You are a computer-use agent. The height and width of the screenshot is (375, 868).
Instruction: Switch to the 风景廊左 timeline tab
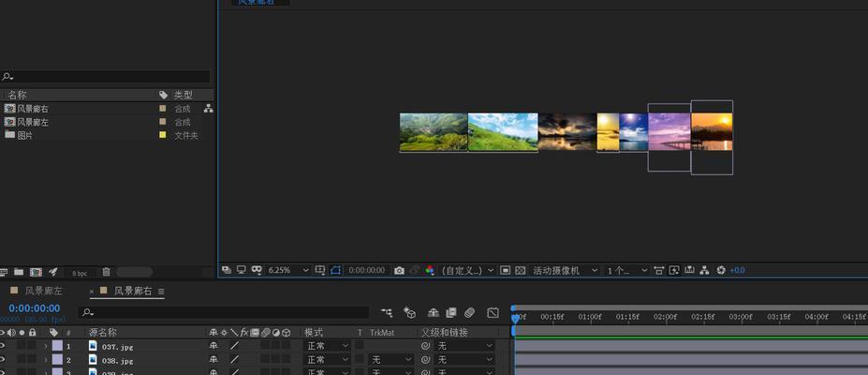coord(44,291)
